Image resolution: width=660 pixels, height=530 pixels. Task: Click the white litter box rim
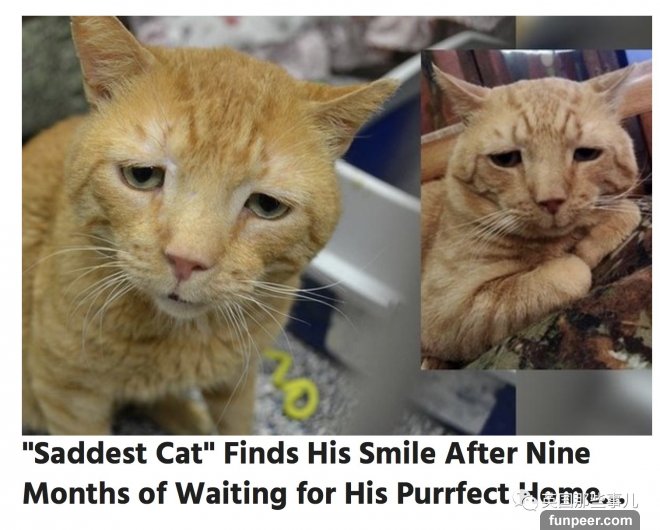[370, 236]
